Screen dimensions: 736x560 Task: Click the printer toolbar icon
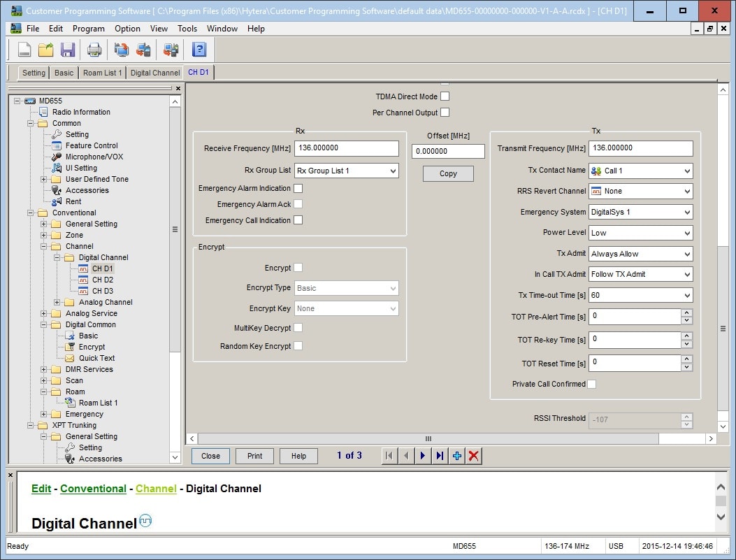(x=94, y=50)
